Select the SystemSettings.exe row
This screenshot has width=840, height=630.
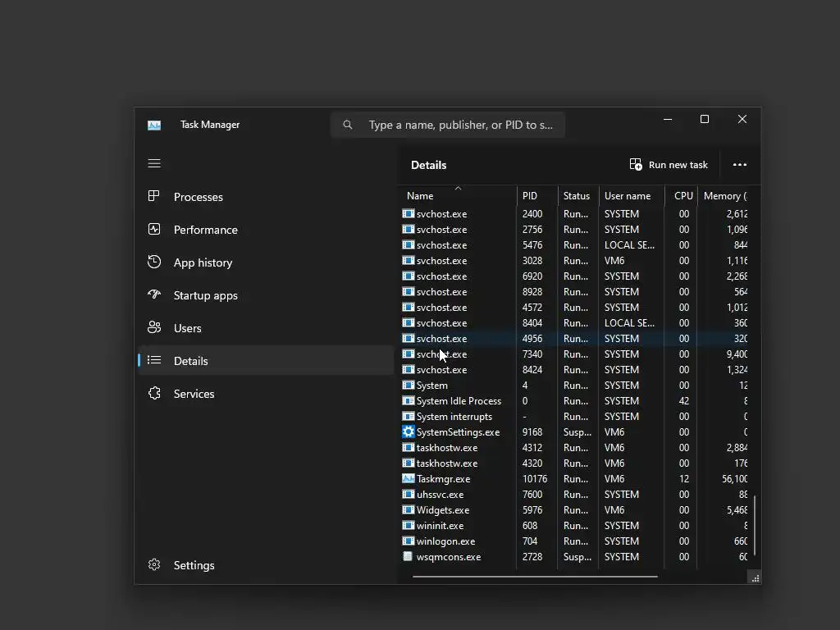574,431
